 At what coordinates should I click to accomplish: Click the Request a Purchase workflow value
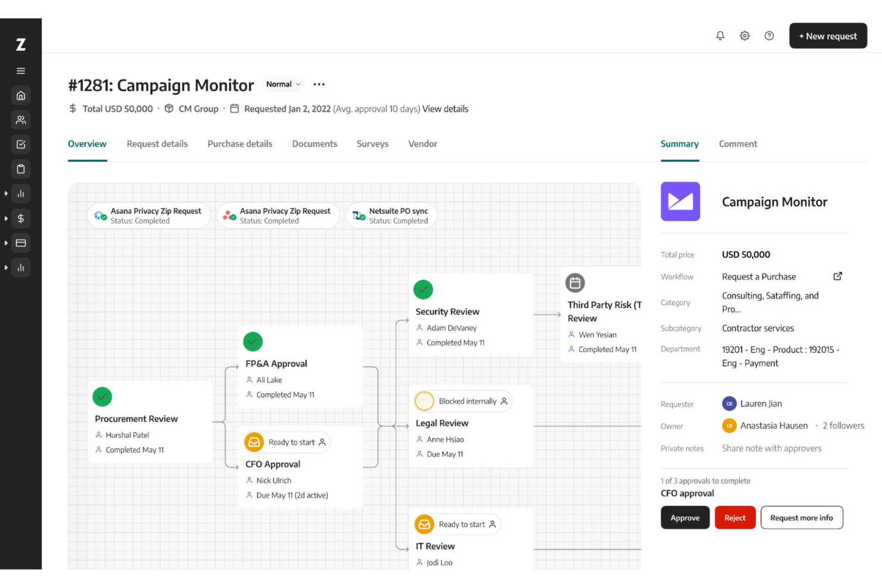coord(759,276)
